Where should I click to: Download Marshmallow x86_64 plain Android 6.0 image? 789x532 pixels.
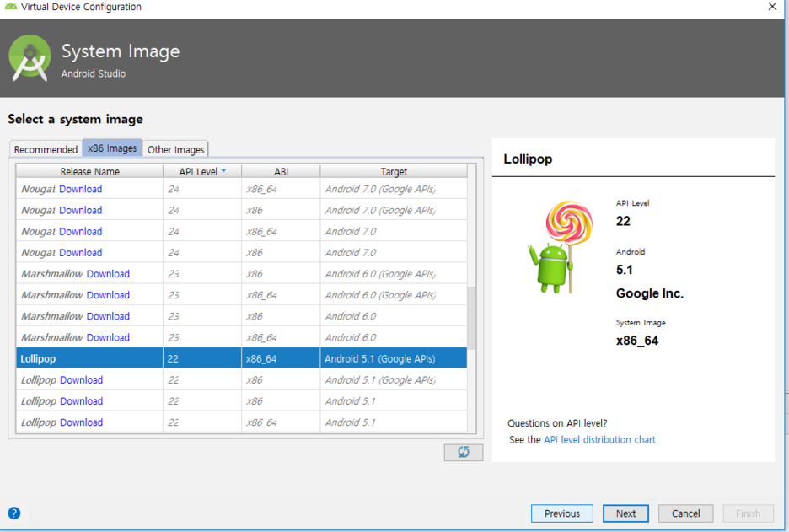pyautogui.click(x=108, y=336)
